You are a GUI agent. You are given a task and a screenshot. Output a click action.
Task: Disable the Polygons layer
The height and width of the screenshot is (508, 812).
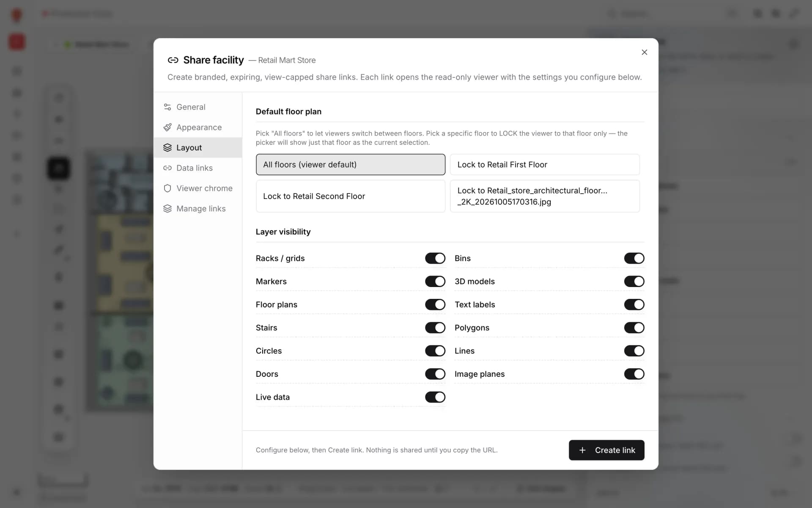(634, 328)
